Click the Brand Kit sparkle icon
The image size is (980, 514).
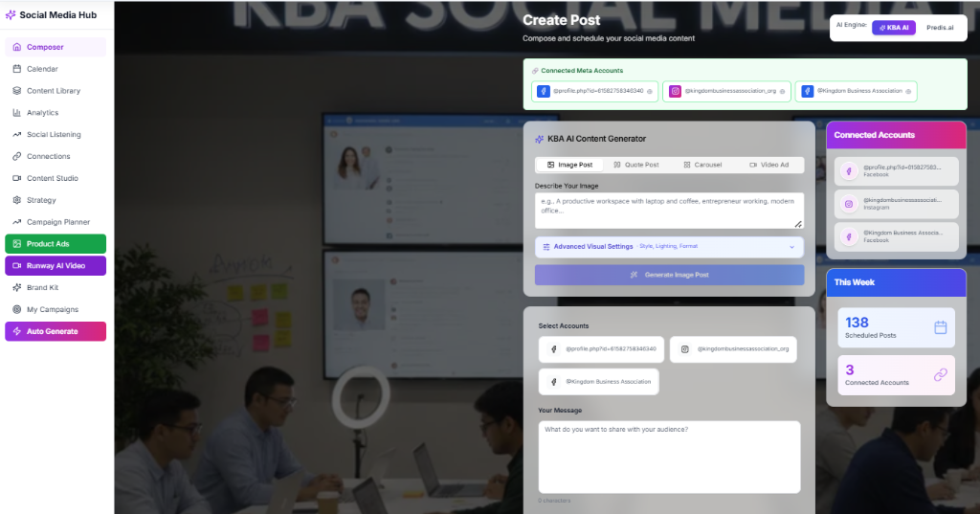pyautogui.click(x=17, y=288)
